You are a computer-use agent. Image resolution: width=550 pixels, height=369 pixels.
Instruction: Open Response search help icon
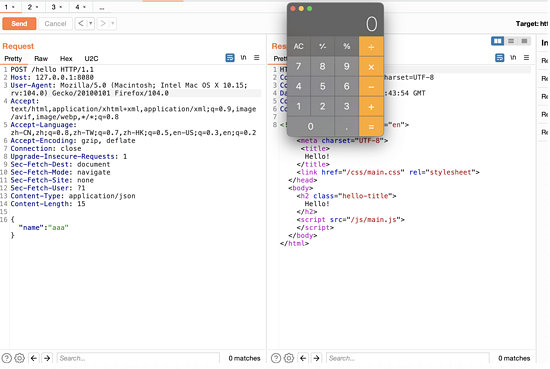tap(276, 358)
